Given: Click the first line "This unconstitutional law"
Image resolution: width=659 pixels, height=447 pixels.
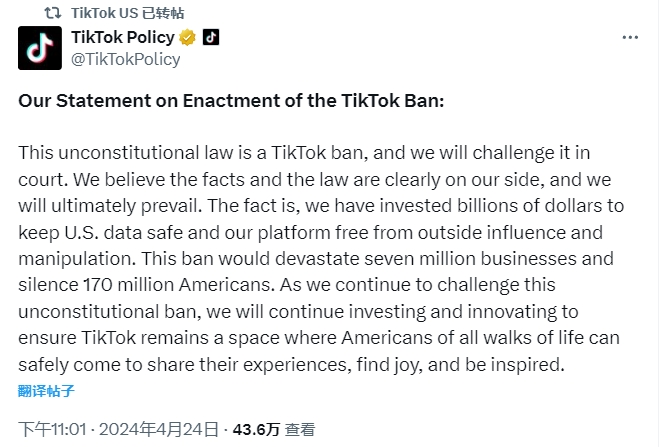Looking at the screenshot, I should point(110,155).
